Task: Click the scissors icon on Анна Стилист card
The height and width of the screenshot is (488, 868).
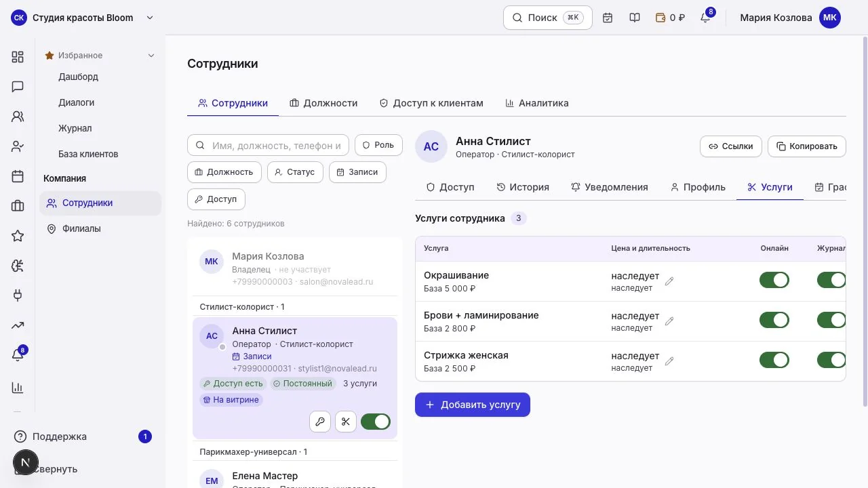Action: [346, 422]
